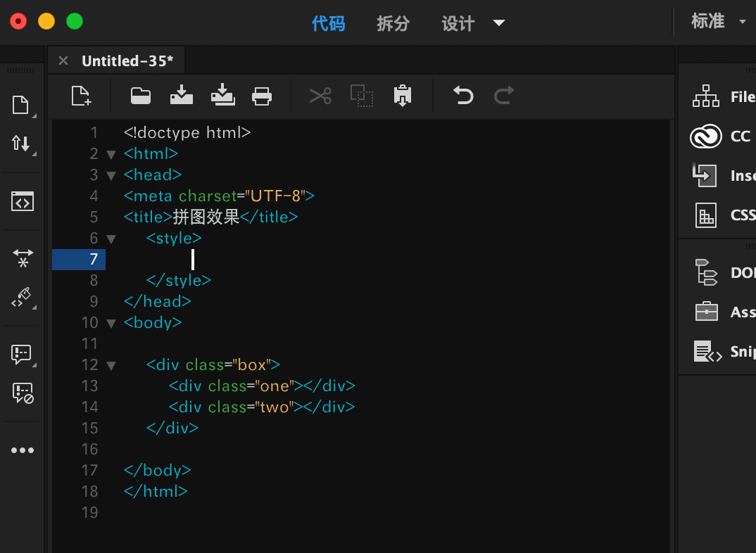Click the div class="one" code line

262,386
